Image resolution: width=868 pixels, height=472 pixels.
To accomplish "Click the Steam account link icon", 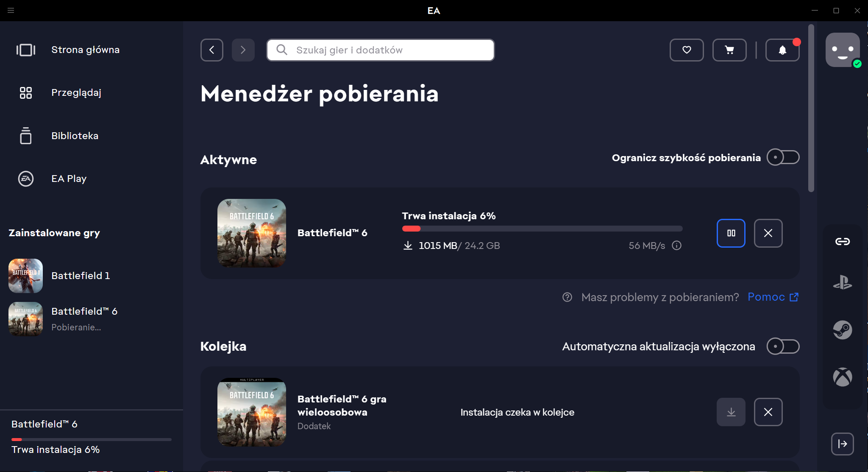I will pos(843,330).
